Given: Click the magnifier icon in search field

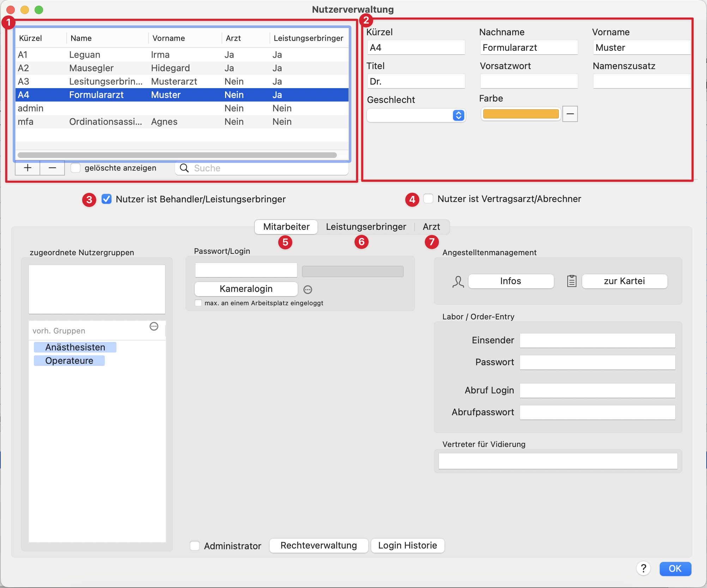Looking at the screenshot, I should (x=184, y=168).
